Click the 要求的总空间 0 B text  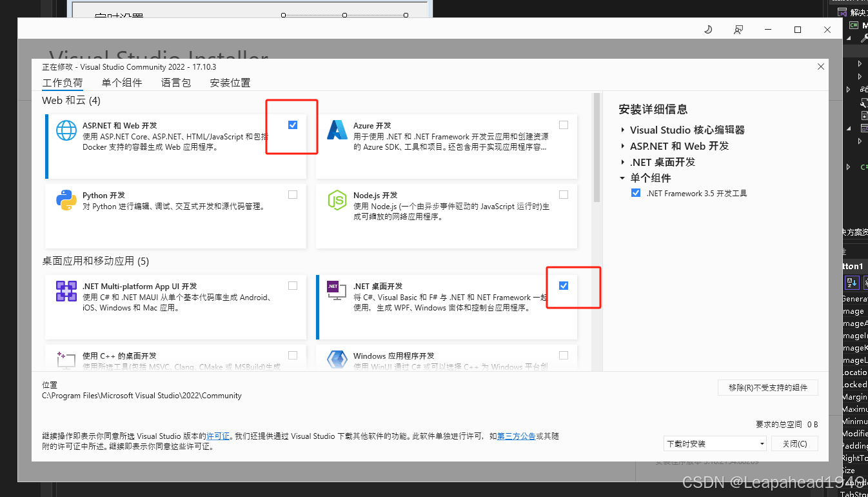[x=787, y=425]
